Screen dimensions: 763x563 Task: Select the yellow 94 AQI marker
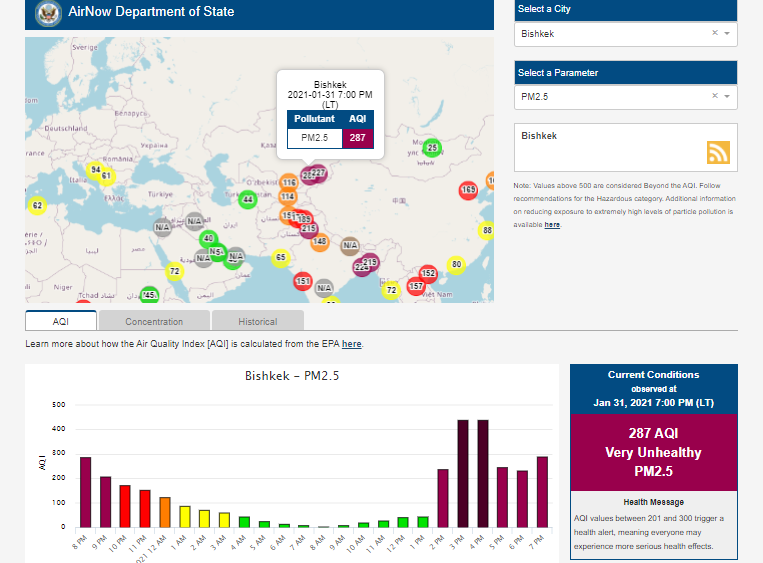[94, 170]
